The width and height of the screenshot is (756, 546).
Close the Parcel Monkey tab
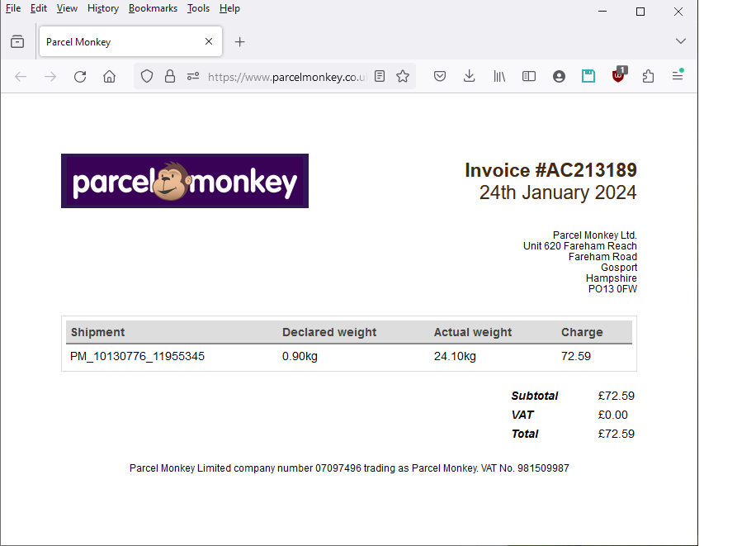tap(209, 41)
